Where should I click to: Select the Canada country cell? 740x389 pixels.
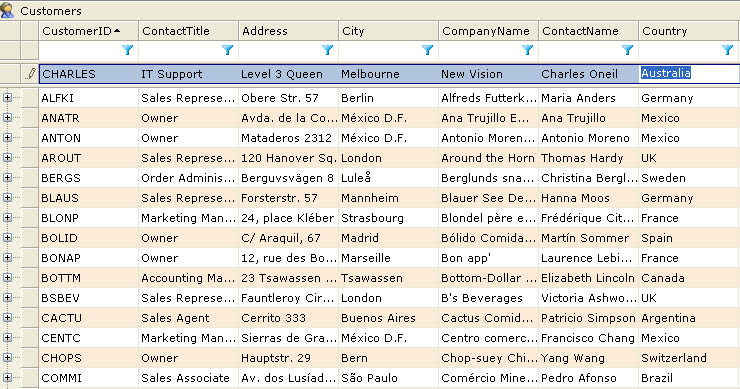689,278
